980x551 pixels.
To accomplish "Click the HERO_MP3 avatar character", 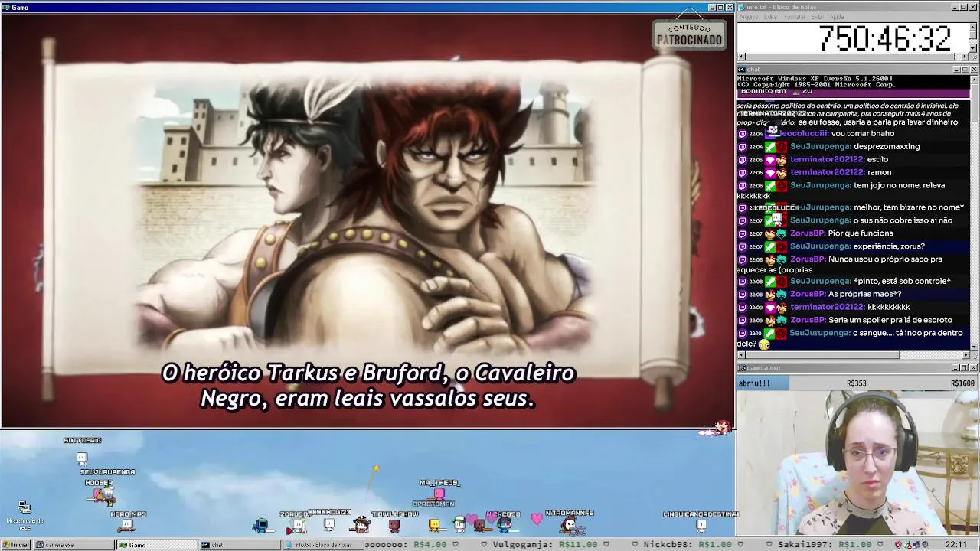I will pos(127,525).
